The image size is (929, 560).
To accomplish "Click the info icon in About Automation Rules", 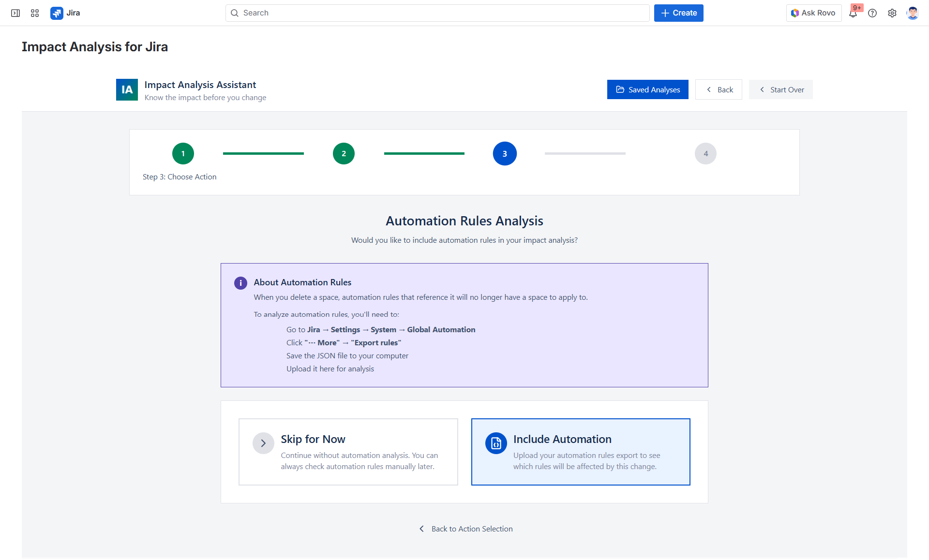I will (x=240, y=283).
